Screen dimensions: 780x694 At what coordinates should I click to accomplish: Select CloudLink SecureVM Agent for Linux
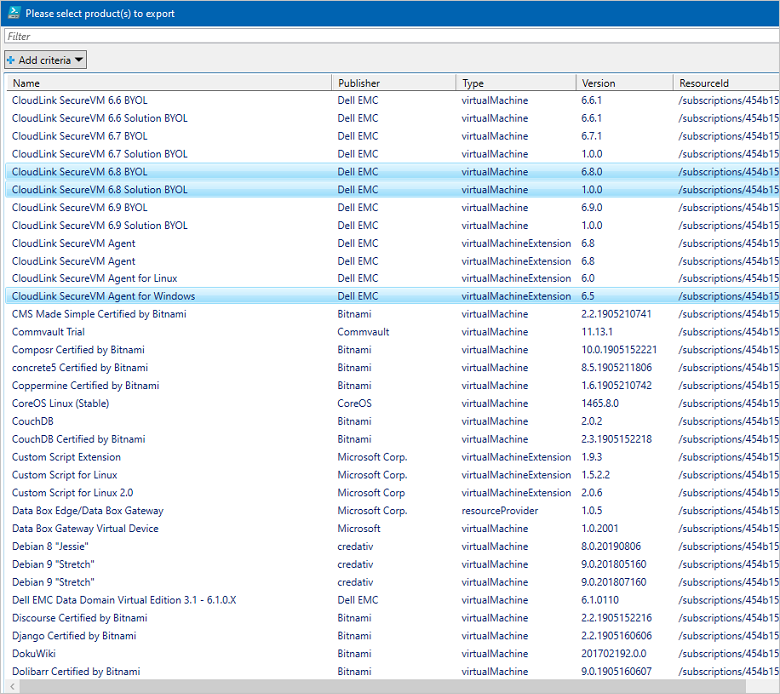click(392, 279)
